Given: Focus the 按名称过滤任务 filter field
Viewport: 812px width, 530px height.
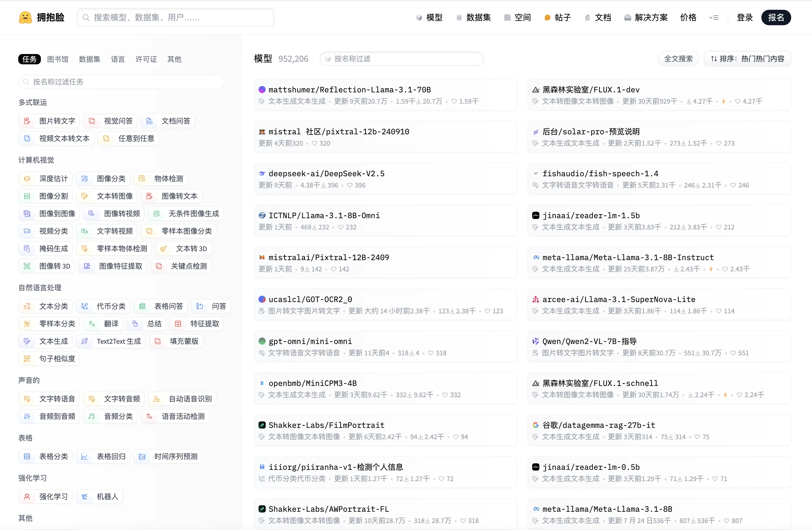Looking at the screenshot, I should point(121,82).
